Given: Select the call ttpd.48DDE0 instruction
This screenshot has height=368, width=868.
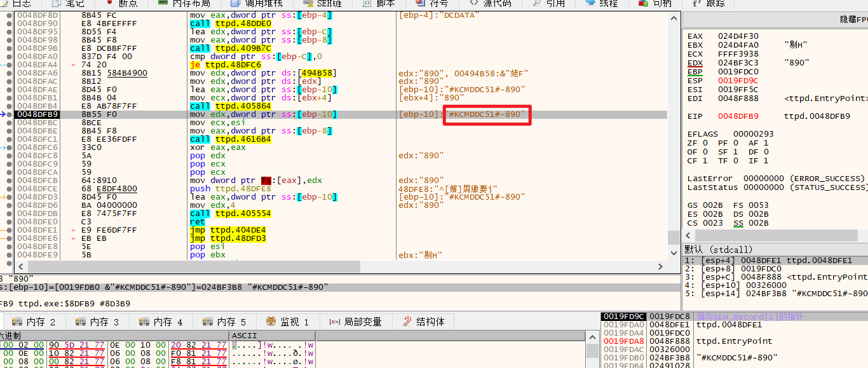Looking at the screenshot, I should pos(230,23).
